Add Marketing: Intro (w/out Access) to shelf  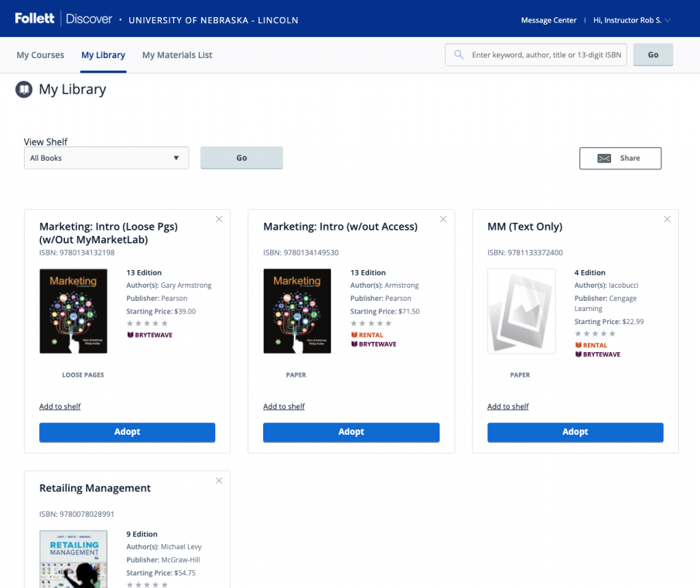pos(284,405)
